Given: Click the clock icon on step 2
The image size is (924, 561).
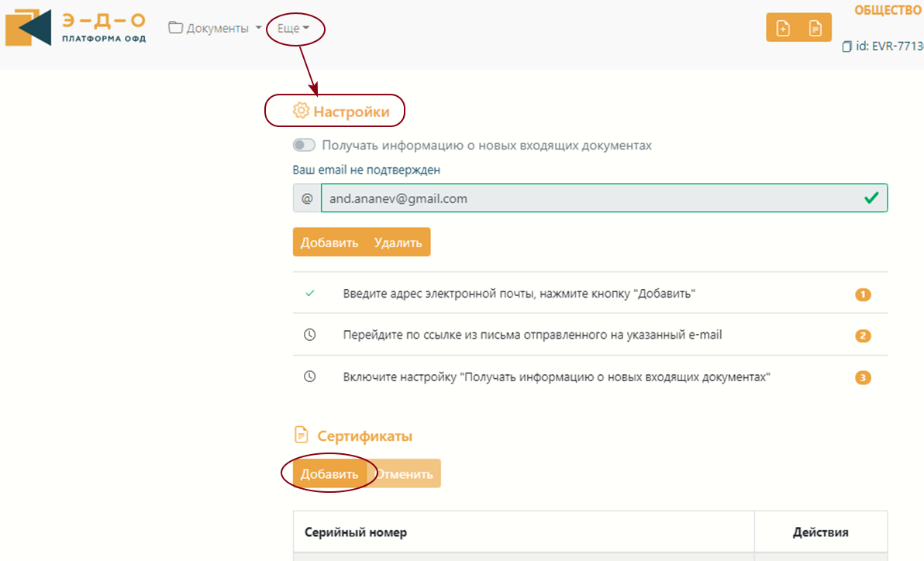Looking at the screenshot, I should pyautogui.click(x=309, y=336).
